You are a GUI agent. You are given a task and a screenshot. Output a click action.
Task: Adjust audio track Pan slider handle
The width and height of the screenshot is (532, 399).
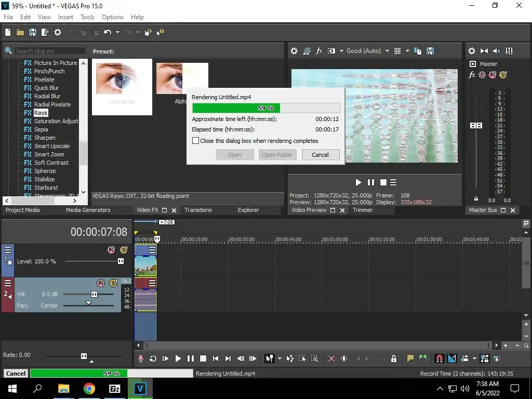(x=88, y=303)
